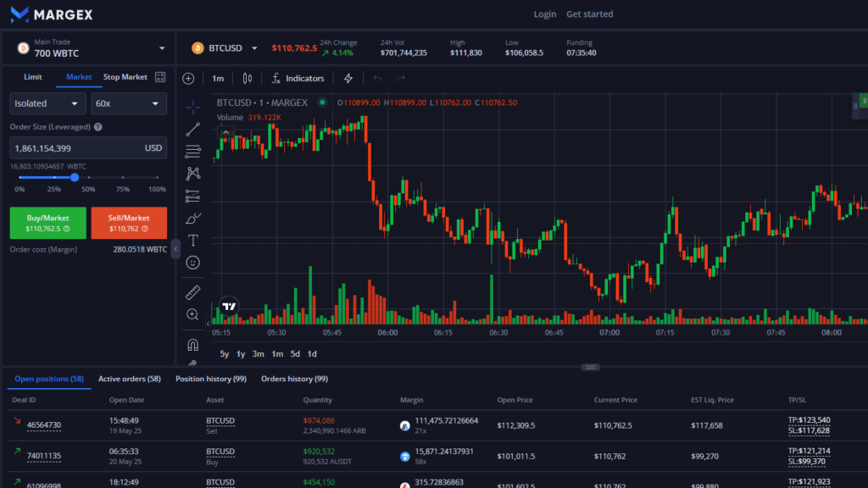
Task: Click the Deal ID column header
Action: click(x=24, y=400)
